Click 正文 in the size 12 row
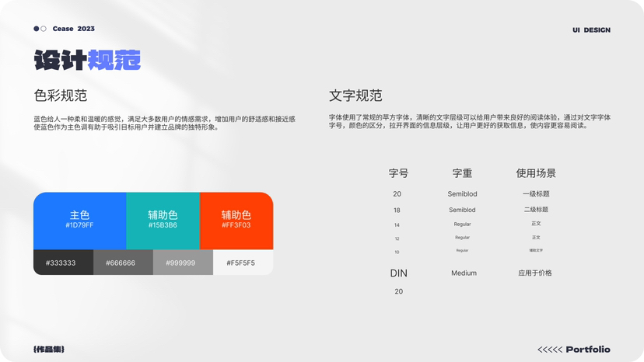This screenshot has height=362, width=644. click(536, 237)
